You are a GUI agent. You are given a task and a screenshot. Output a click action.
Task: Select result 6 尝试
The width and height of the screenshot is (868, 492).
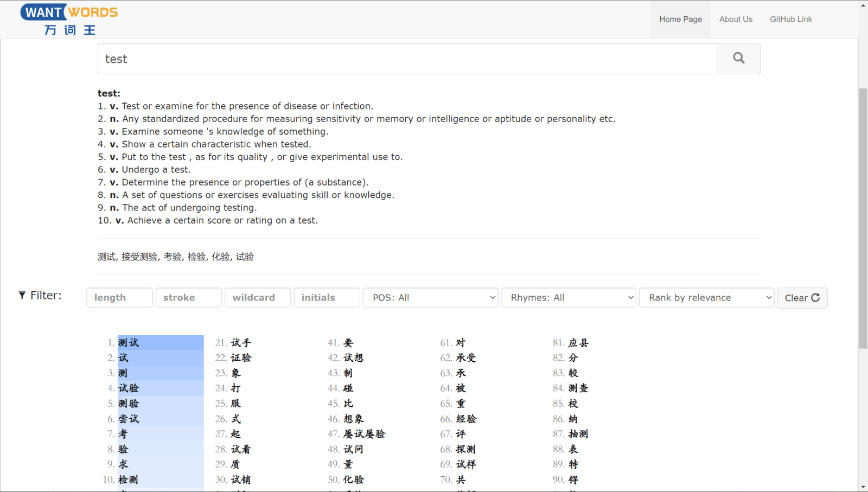pyautogui.click(x=129, y=419)
